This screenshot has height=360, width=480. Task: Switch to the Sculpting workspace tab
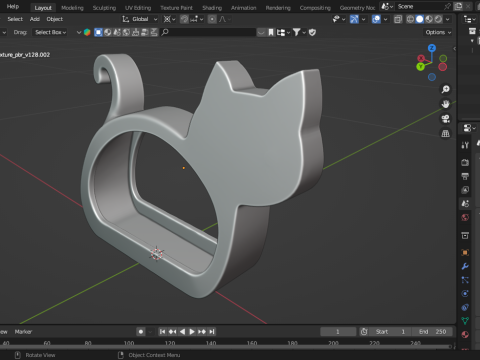tap(104, 8)
